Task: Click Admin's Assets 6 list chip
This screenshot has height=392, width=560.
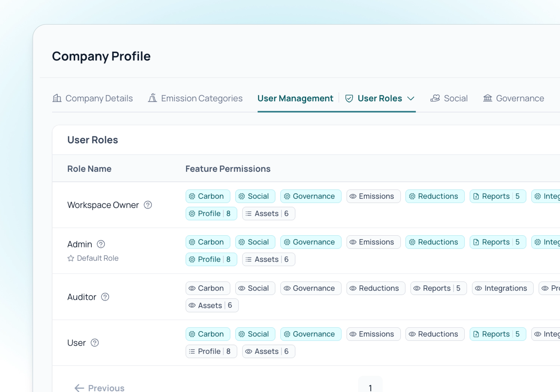Action: click(269, 259)
